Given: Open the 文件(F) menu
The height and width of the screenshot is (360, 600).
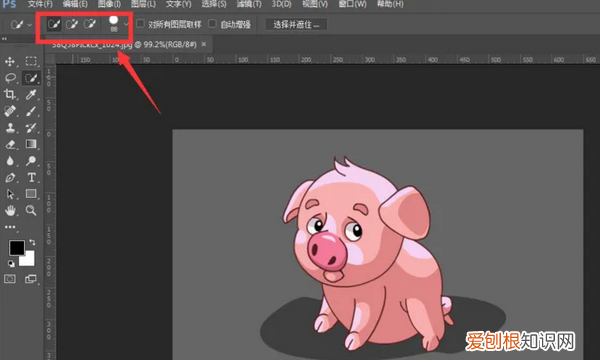Looking at the screenshot, I should (40, 4).
